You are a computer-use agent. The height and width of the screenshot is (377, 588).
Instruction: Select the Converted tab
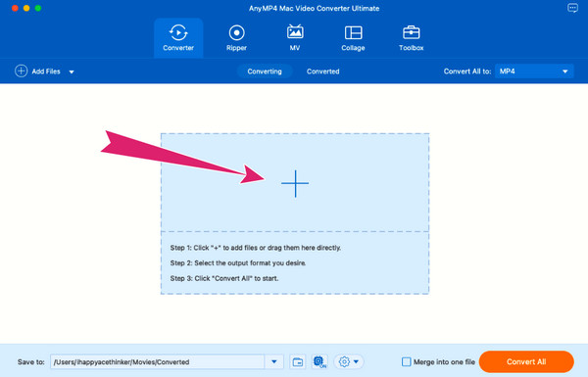coord(322,71)
